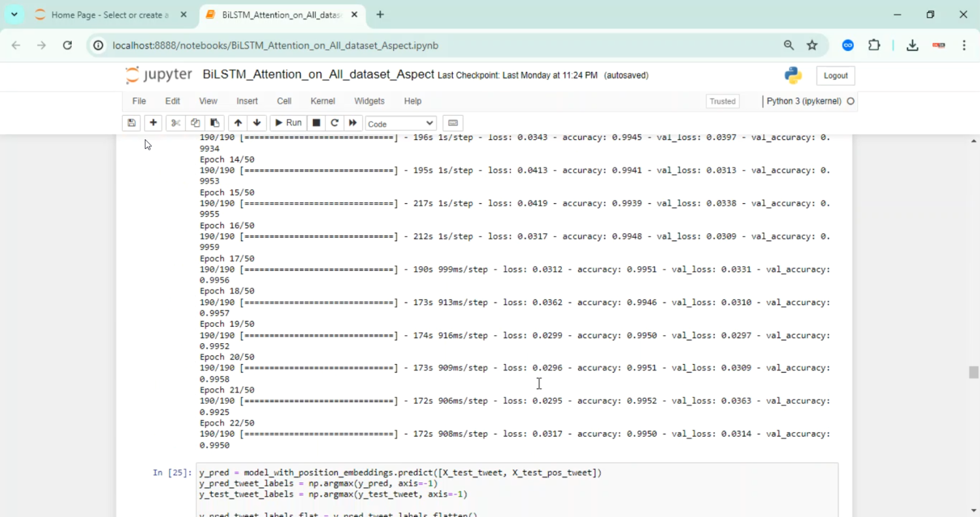
Task: Restart kernel and run all cells icon
Action: [353, 123]
